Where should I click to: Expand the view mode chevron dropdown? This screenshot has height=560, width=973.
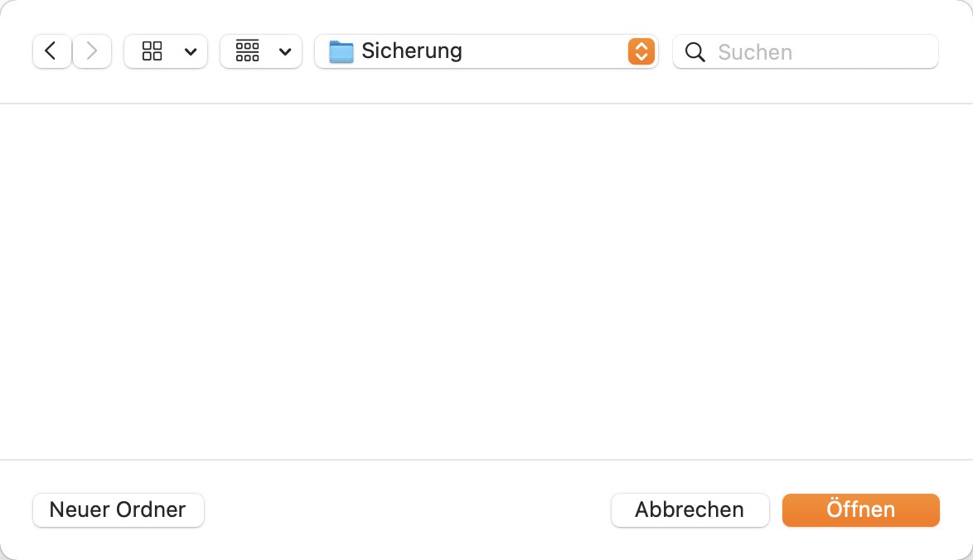pos(191,51)
